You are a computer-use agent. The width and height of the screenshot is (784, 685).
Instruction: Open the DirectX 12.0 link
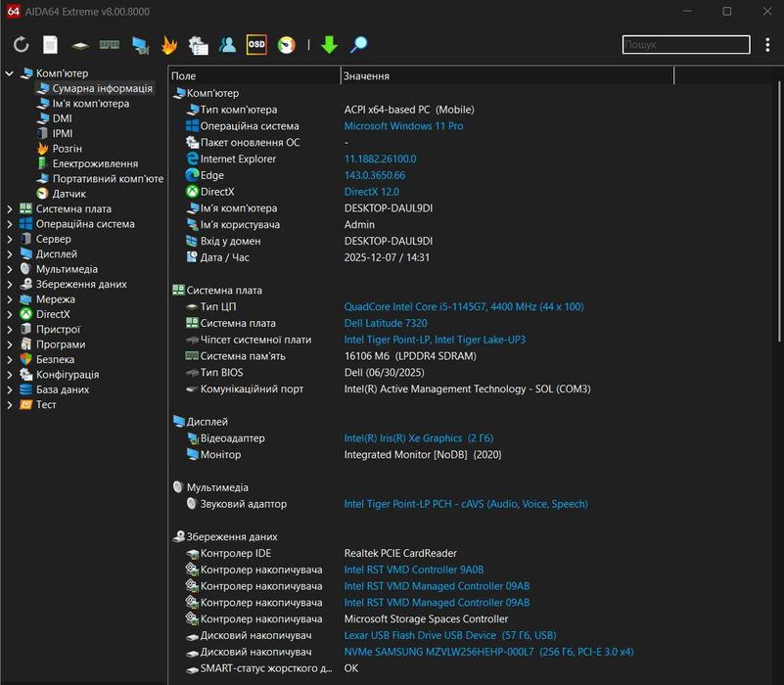372,192
